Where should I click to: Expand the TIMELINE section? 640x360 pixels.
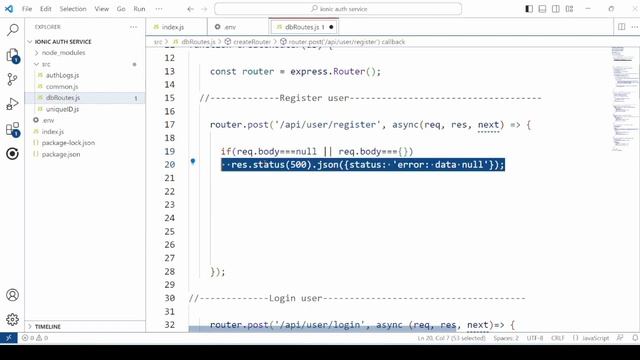tap(47, 327)
